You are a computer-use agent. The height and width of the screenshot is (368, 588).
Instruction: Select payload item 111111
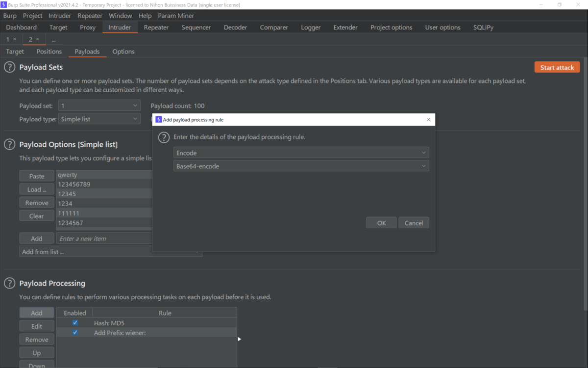pos(104,213)
